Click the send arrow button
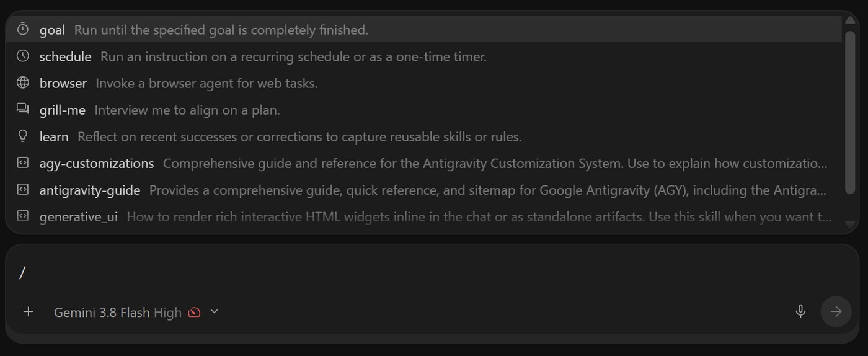Viewport: 868px width, 356px height. coord(836,311)
